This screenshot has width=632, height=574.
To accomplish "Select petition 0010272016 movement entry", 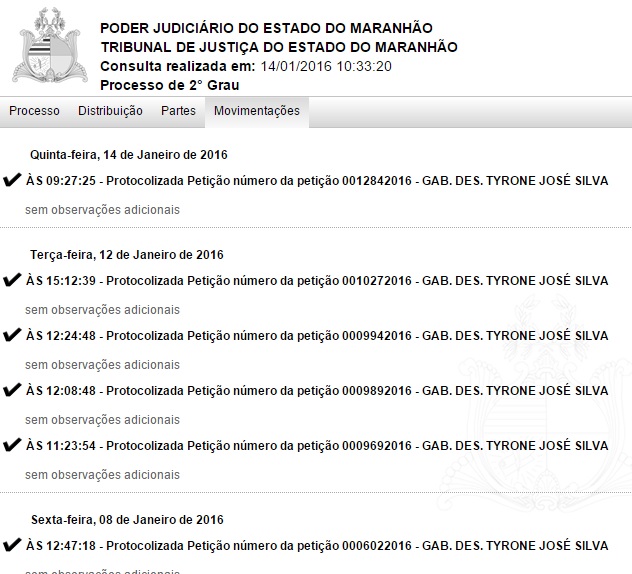I will [x=317, y=281].
